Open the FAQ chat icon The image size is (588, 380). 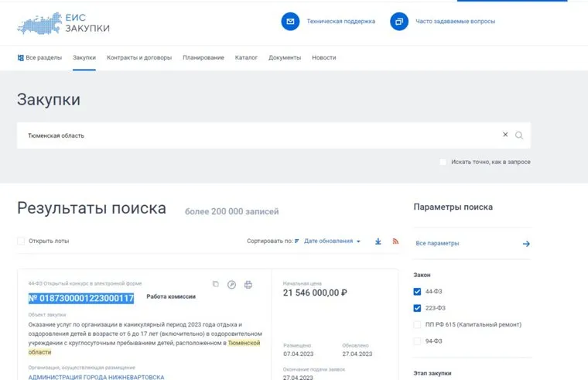[x=398, y=22]
